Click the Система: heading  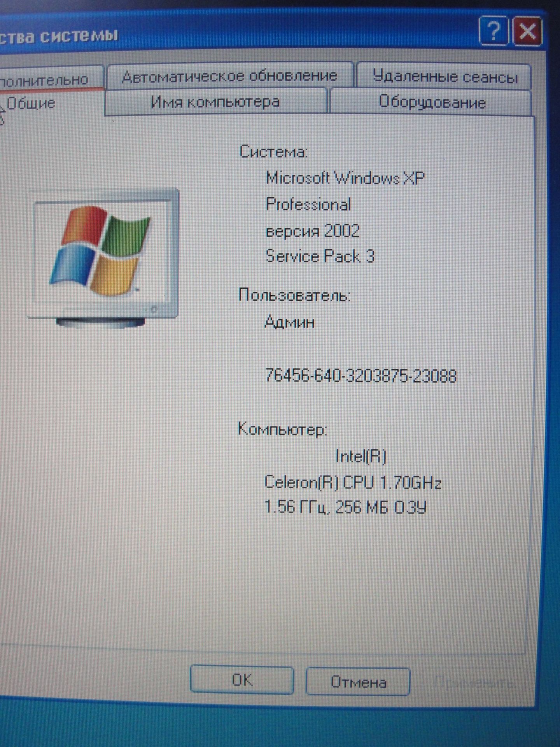click(x=273, y=151)
